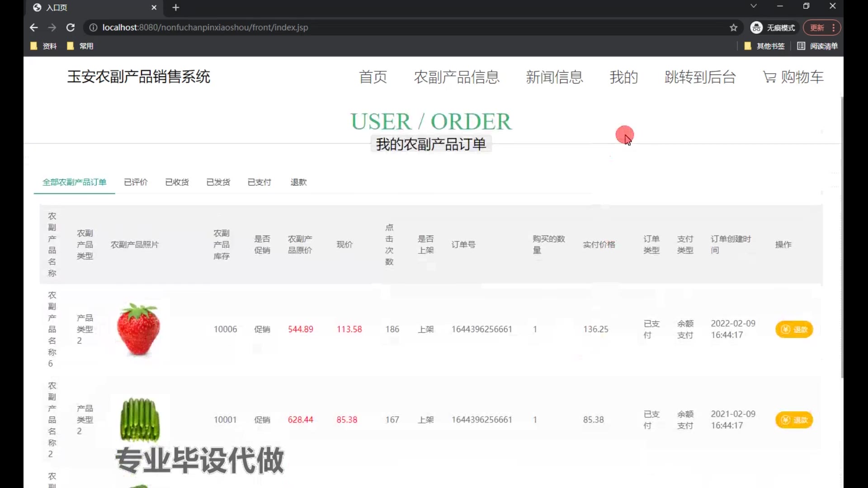Image resolution: width=868 pixels, height=488 pixels.
Task: Click original price 628.44
Action: [x=301, y=420]
